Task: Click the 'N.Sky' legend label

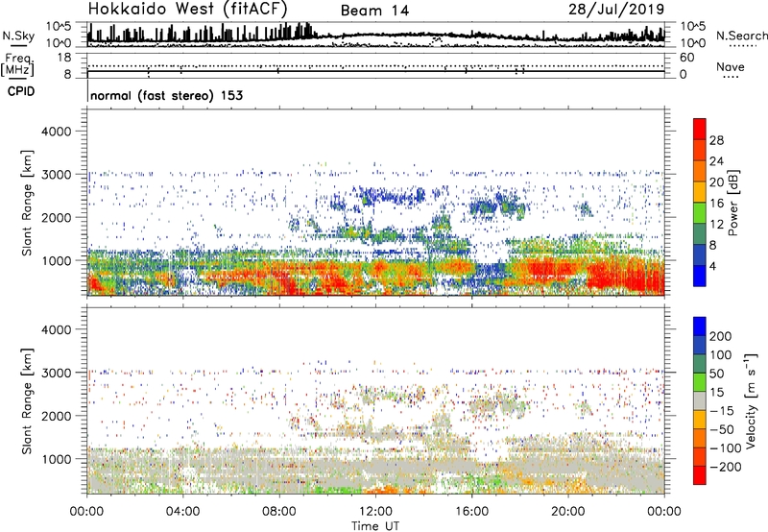Action: tap(18, 36)
